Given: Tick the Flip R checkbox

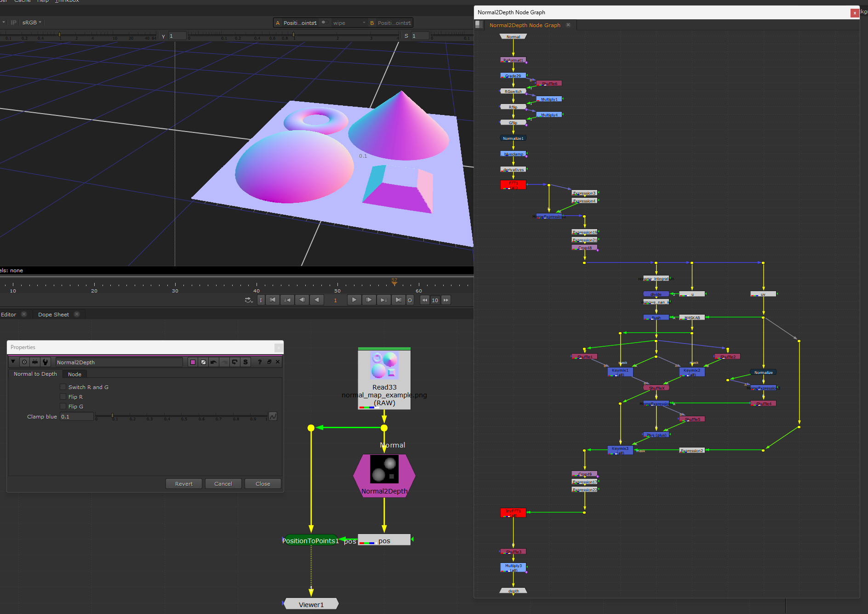Looking at the screenshot, I should (63, 397).
